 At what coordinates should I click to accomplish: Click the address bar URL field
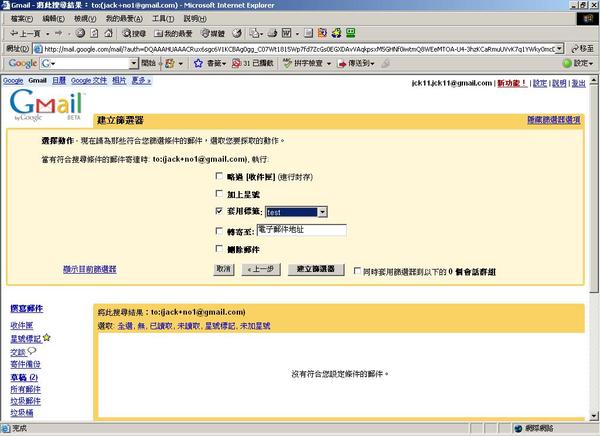pos(299,49)
